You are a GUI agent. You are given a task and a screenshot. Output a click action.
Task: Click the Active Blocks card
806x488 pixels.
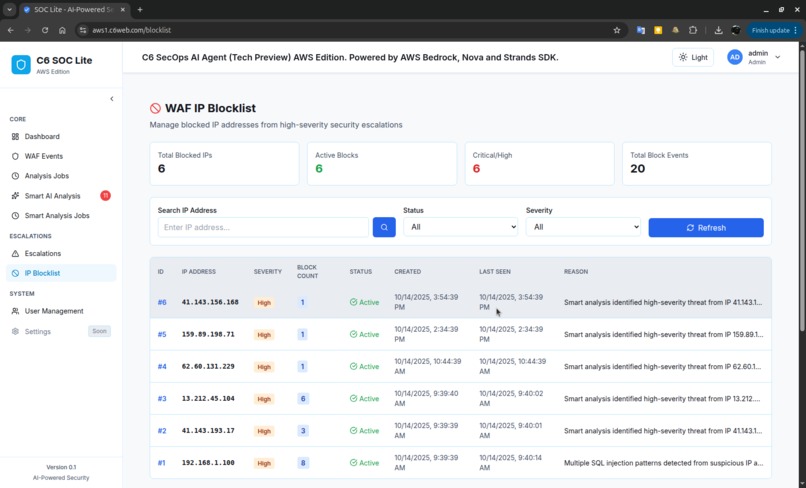[x=382, y=164]
